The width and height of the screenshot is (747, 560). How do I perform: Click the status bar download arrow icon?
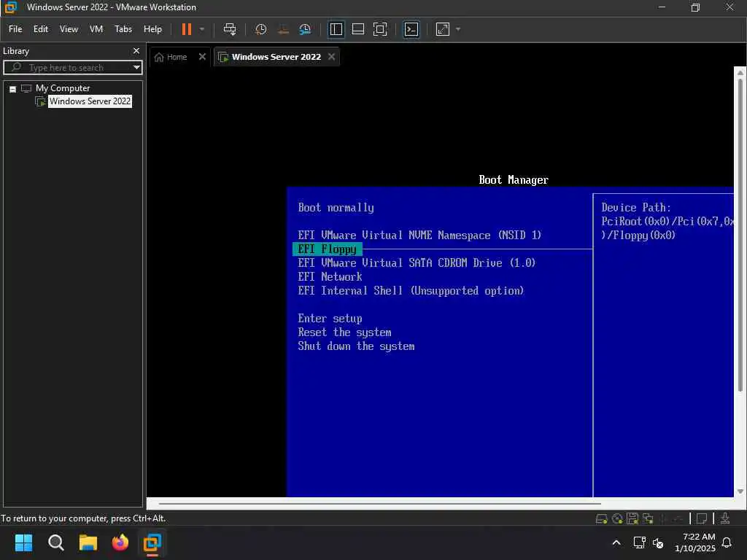tap(725, 518)
